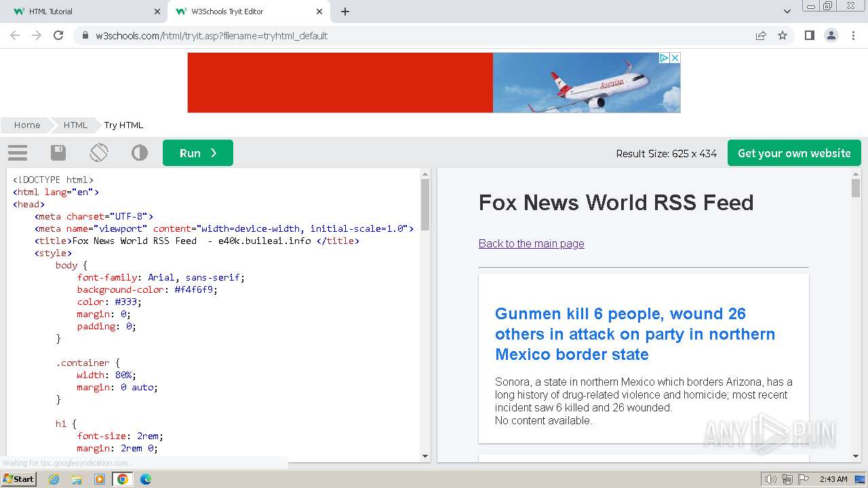The width and height of the screenshot is (868, 488).
Task: Reload the current page
Action: [x=58, y=35]
